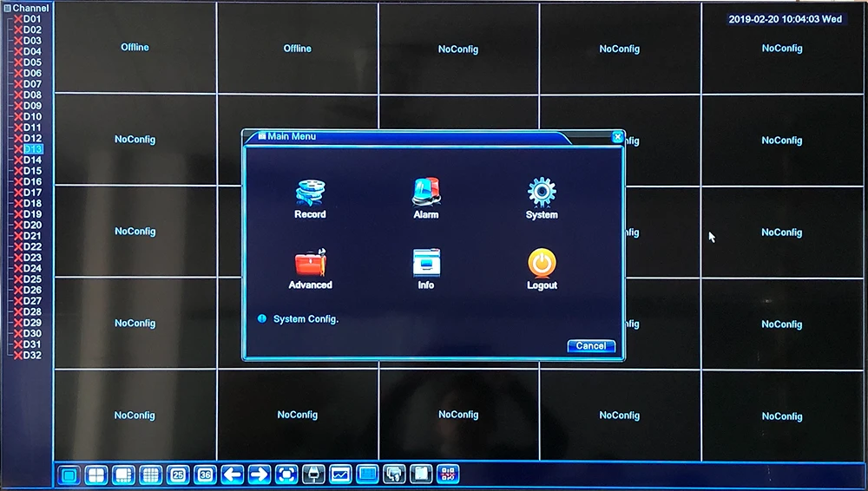Show the QR code from toolbar
Image resolution: width=868 pixels, height=491 pixels.
pyautogui.click(x=448, y=475)
